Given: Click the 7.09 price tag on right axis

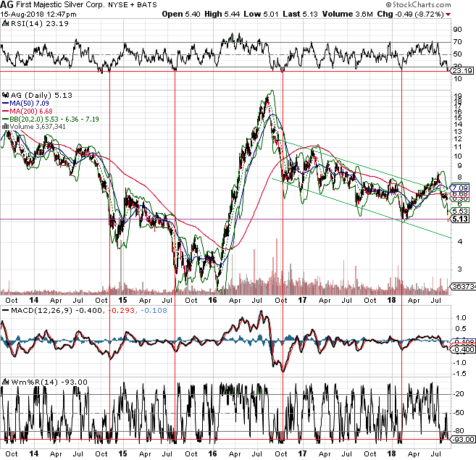Looking at the screenshot, I should click(x=460, y=188).
